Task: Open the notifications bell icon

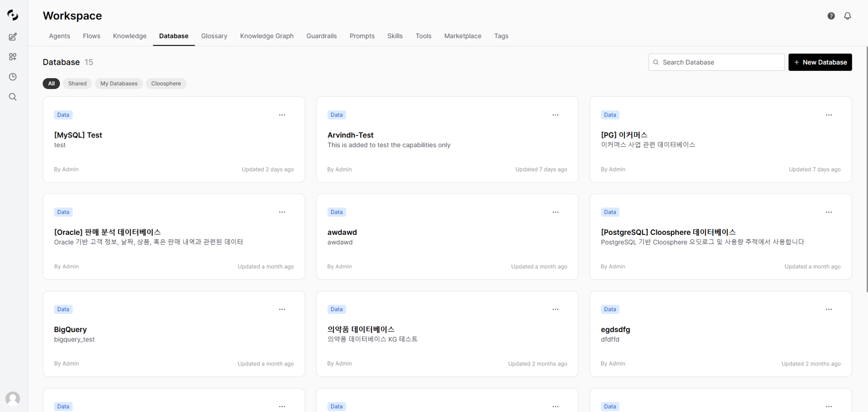Action: [848, 16]
